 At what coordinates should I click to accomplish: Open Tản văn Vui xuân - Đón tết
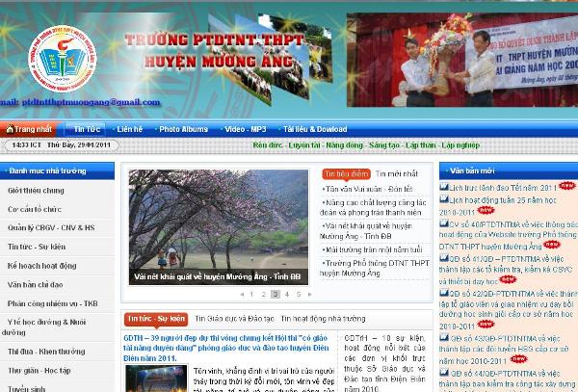pos(367,189)
